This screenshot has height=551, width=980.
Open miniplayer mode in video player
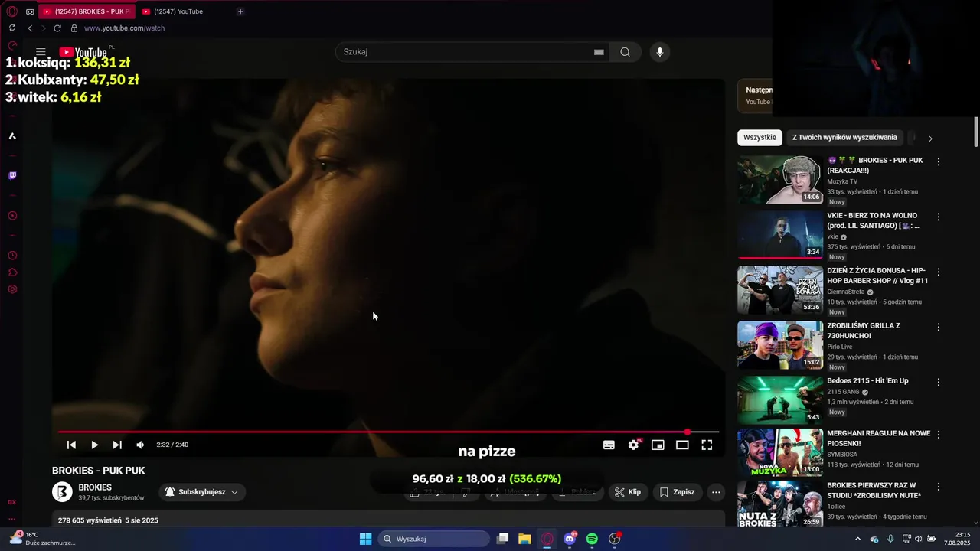click(658, 445)
